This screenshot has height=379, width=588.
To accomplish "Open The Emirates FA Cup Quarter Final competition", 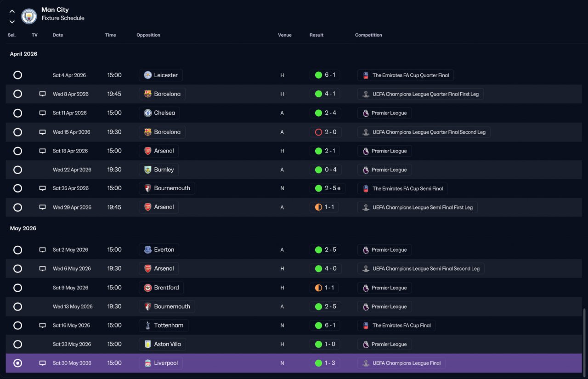I will 406,75.
